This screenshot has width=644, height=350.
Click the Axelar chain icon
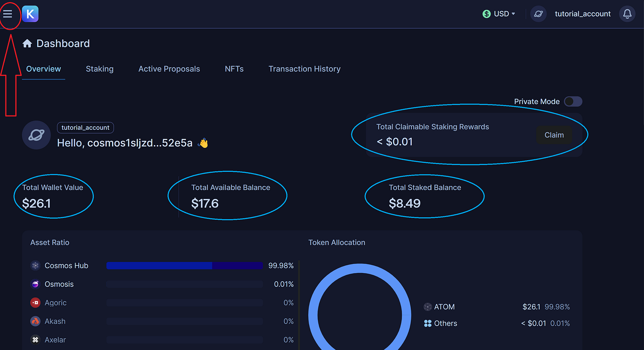tap(35, 339)
